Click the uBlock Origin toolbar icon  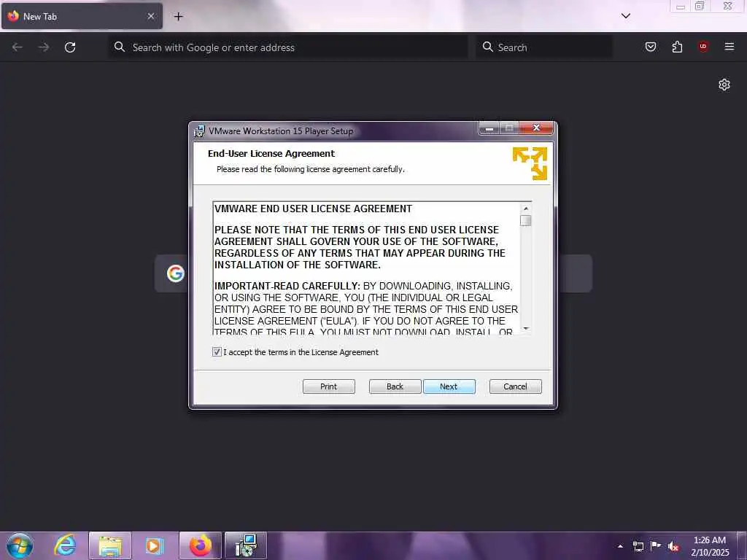[x=703, y=47]
